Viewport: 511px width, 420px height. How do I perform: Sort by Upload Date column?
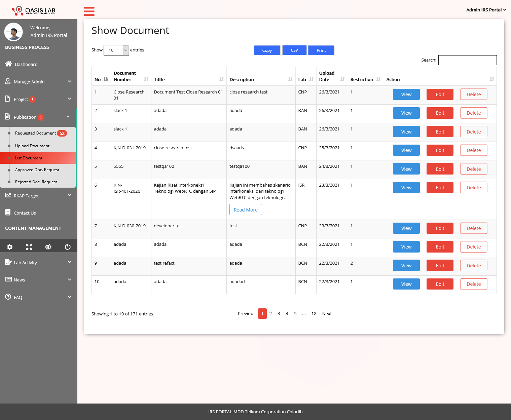(343, 79)
